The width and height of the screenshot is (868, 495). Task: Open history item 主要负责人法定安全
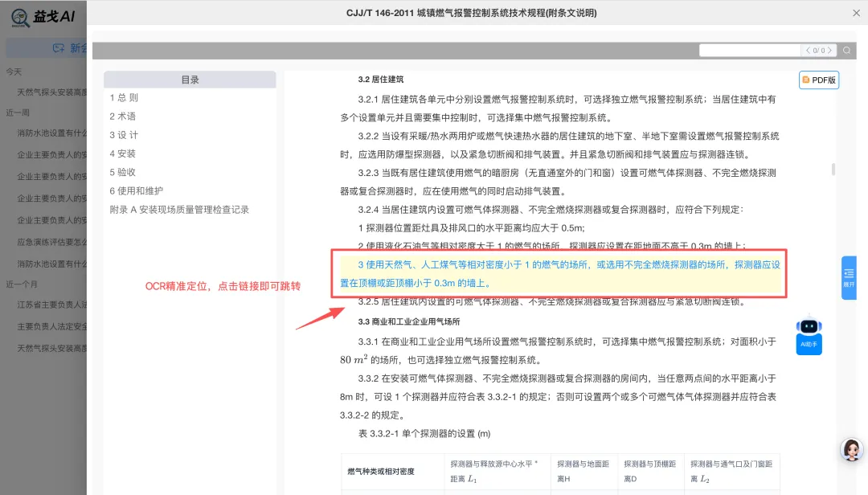click(x=52, y=327)
